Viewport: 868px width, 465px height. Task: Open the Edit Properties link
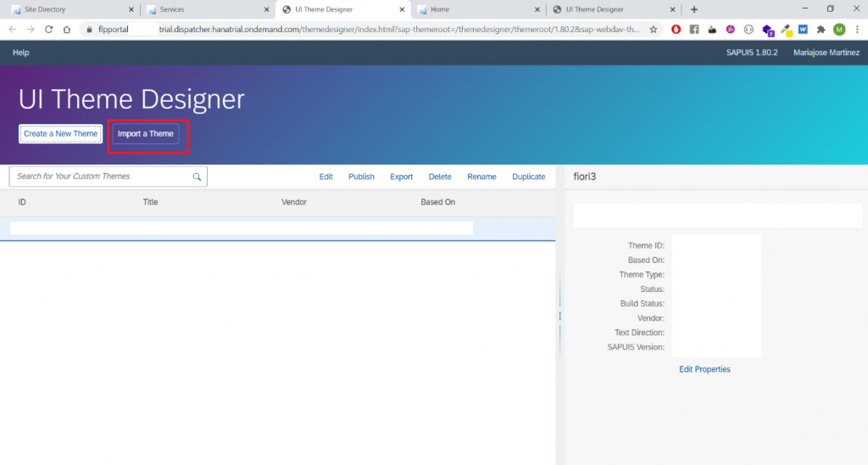pos(704,370)
